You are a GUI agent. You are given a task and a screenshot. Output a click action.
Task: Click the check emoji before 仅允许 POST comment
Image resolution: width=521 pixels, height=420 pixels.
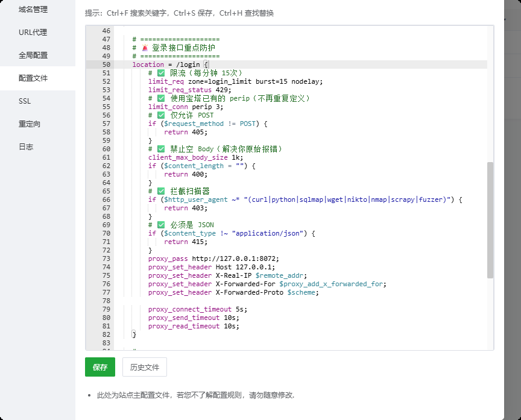click(x=161, y=115)
